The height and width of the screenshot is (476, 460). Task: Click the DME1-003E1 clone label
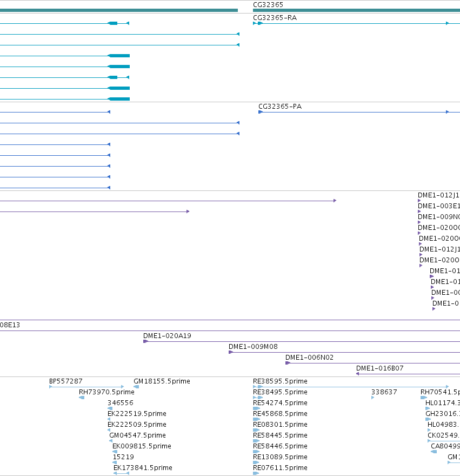439,206
